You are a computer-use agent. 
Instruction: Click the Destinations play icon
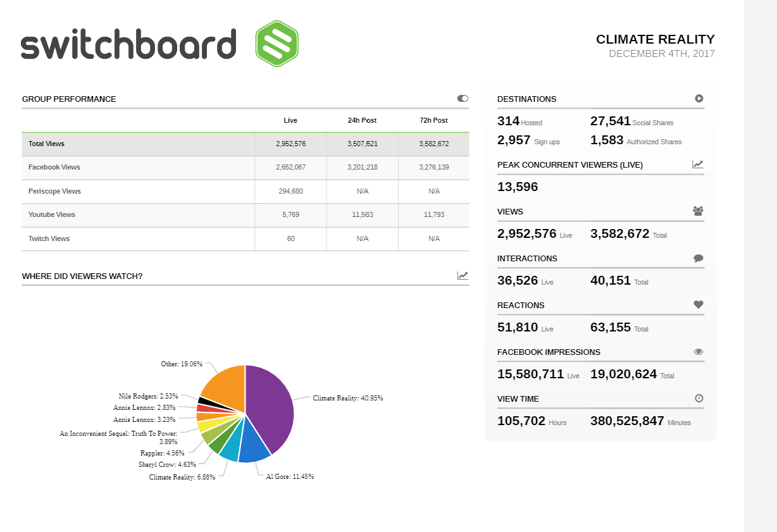coord(699,99)
